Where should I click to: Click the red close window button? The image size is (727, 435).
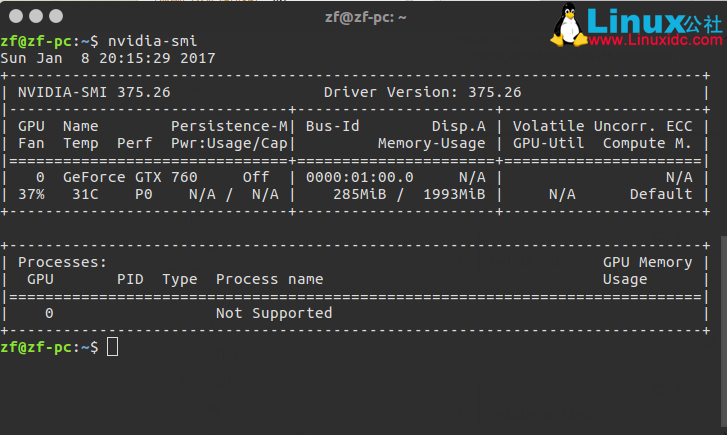tap(14, 17)
